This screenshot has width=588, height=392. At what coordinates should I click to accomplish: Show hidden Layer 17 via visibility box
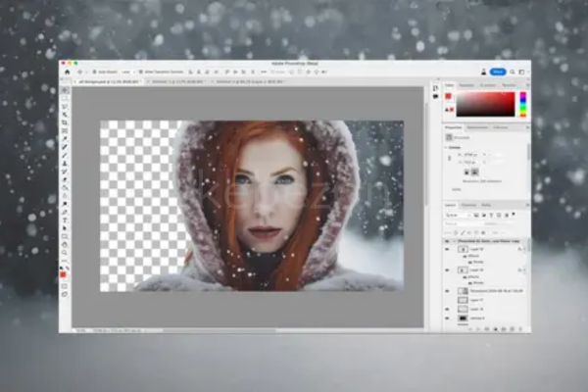tap(447, 300)
